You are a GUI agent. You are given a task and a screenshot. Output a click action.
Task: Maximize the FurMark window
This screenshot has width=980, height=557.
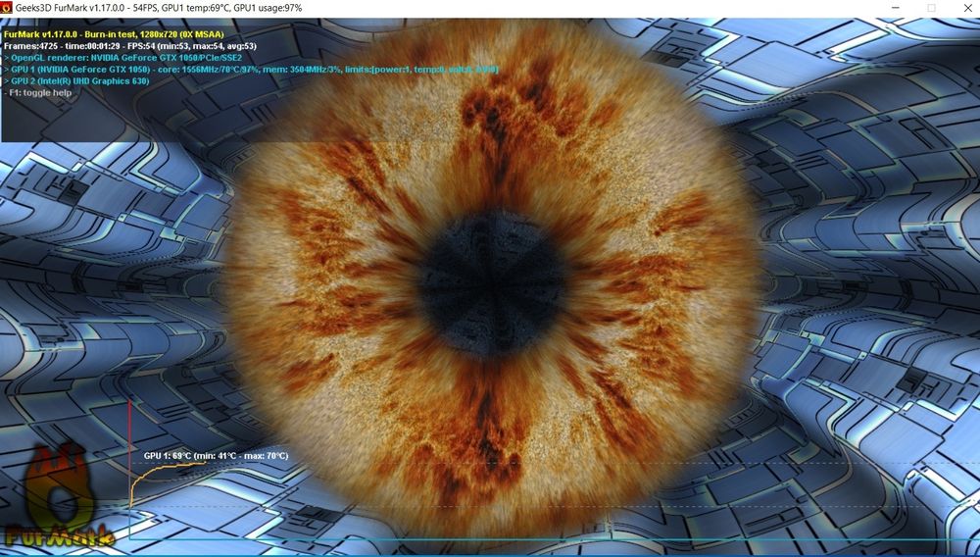tap(931, 8)
